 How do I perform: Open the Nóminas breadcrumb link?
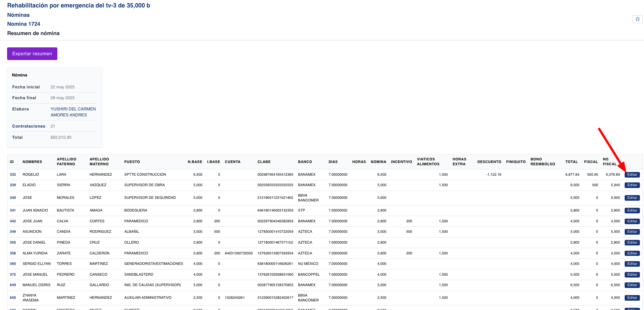(18, 15)
